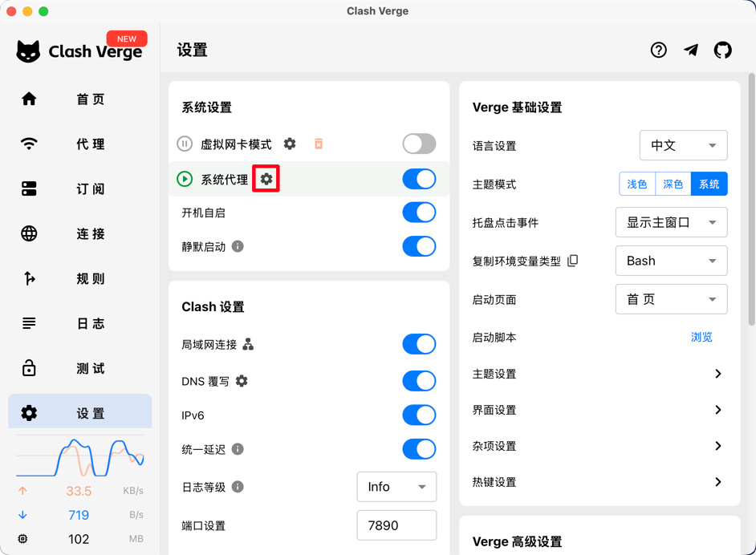Disable the 系统代理 switch
This screenshot has height=555, width=756.
(x=419, y=179)
